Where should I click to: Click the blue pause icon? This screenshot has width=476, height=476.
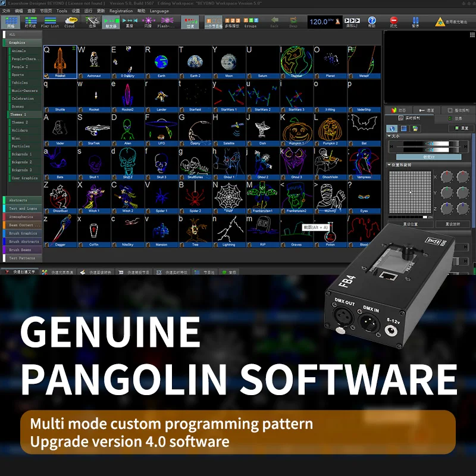pyautogui.click(x=415, y=22)
